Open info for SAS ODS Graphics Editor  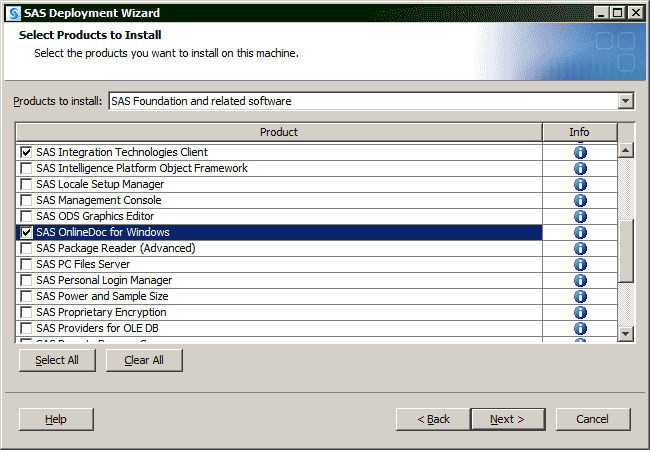pyautogui.click(x=580, y=216)
